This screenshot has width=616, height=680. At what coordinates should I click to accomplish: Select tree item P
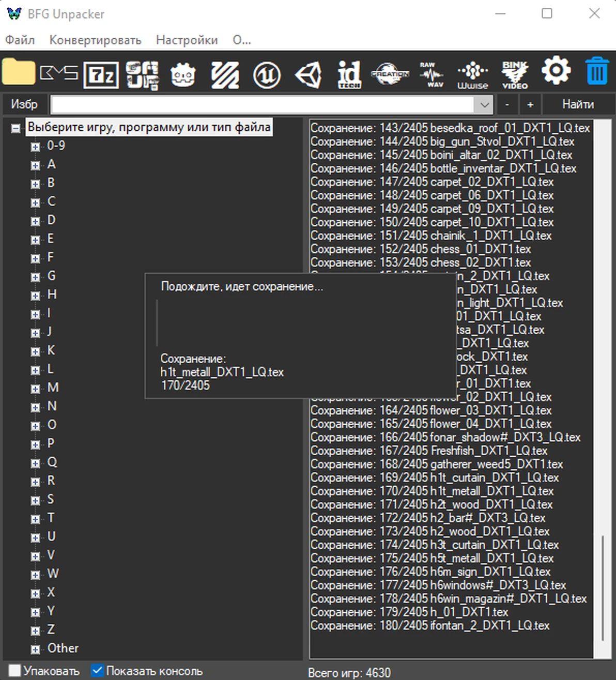coord(51,443)
